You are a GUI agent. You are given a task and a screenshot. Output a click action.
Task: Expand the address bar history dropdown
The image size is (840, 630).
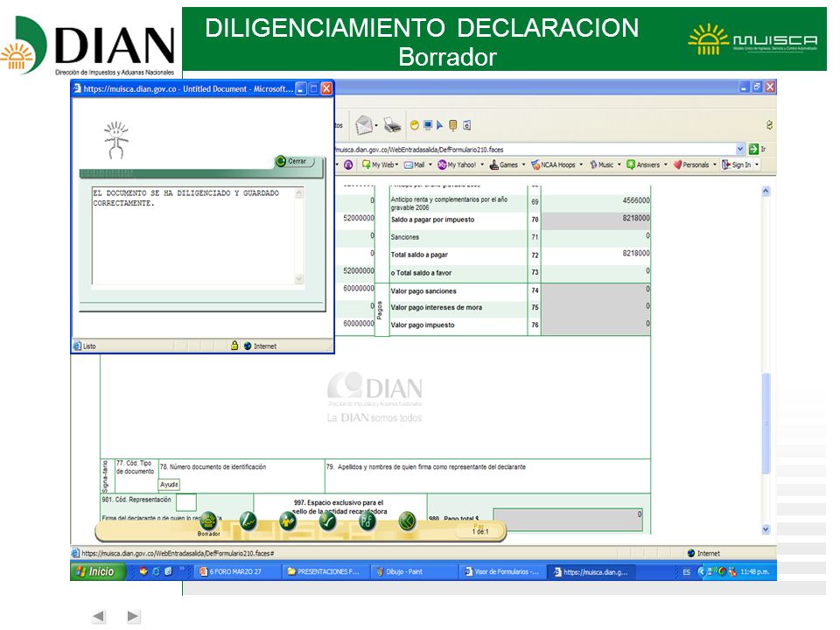click(740, 149)
